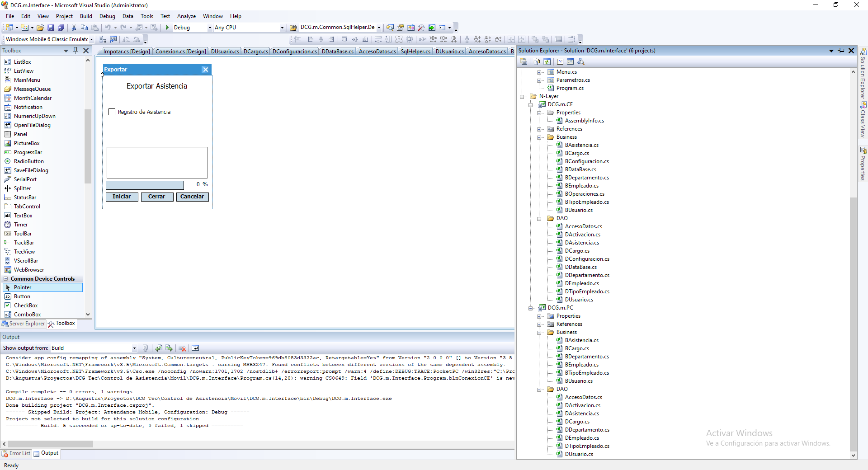Click the Cut scissors toolbar icon

coord(74,28)
